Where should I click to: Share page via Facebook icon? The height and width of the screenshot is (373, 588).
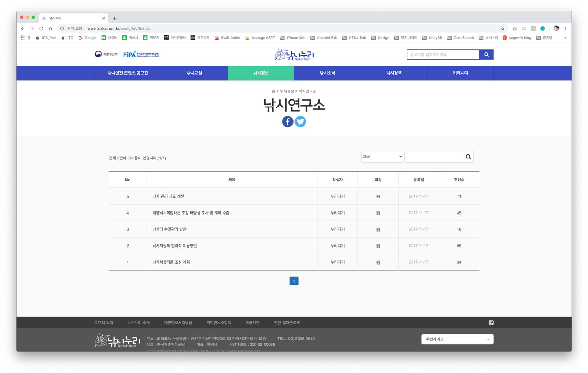[288, 122]
